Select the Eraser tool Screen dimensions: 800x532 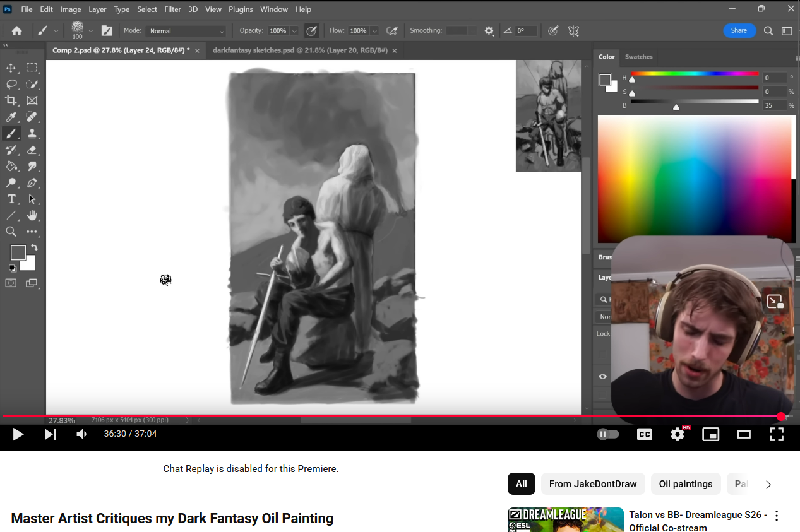click(x=32, y=150)
